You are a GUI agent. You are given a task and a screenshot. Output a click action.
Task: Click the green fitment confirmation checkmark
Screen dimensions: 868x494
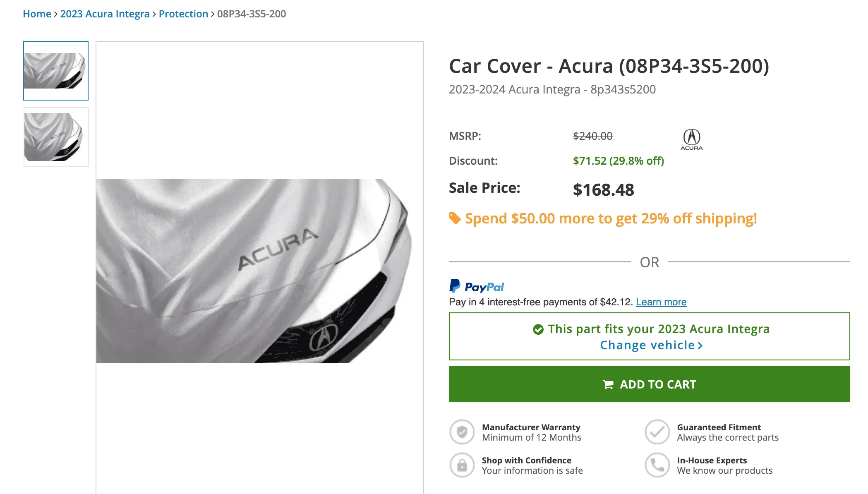538,329
